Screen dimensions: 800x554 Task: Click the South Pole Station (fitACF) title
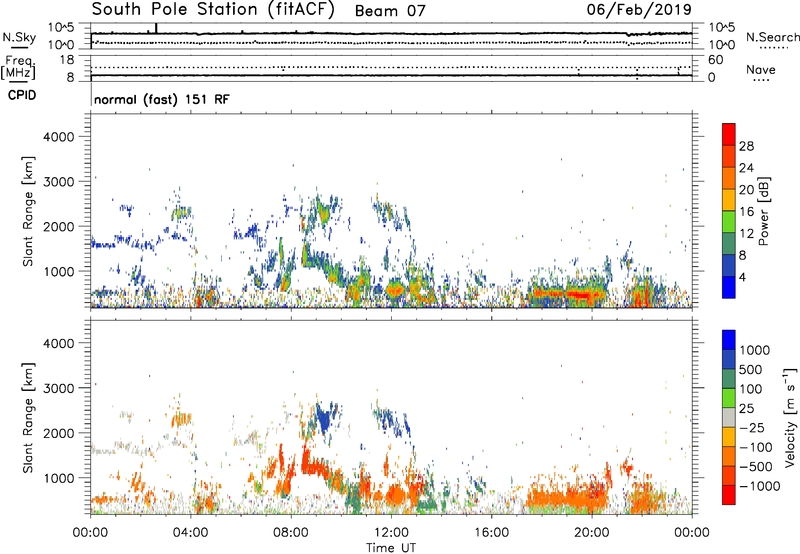tap(213, 10)
